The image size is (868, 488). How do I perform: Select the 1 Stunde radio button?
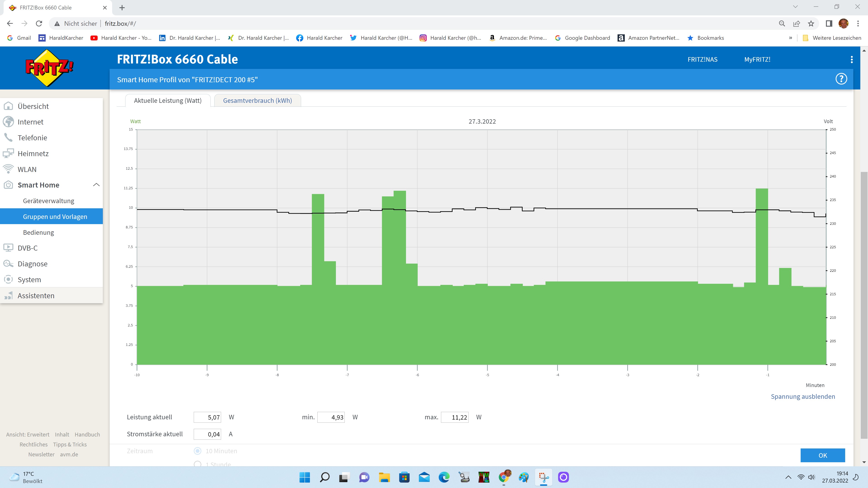coord(198,464)
